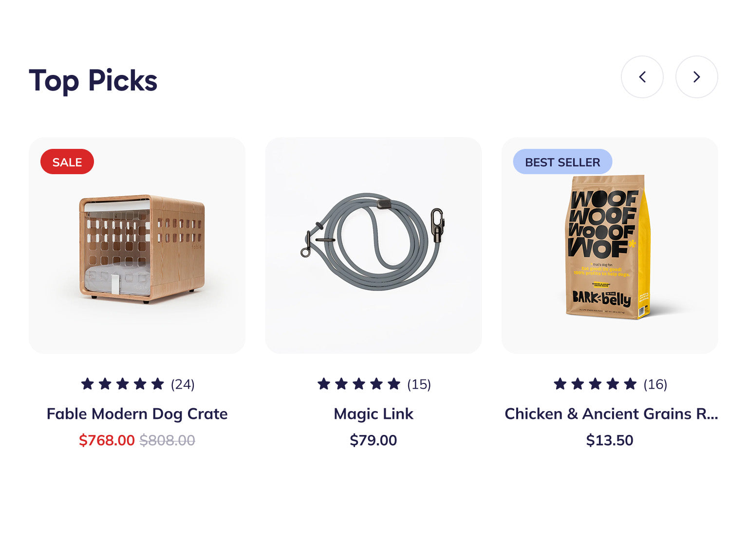
Task: Click the star rating under the dog crate
Action: pos(122,384)
